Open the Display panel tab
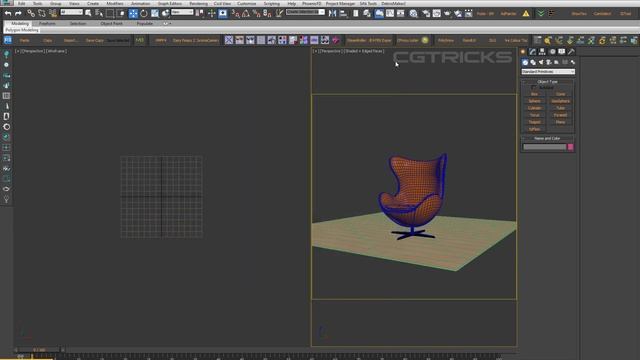The width and height of the screenshot is (640, 360). [x=562, y=52]
